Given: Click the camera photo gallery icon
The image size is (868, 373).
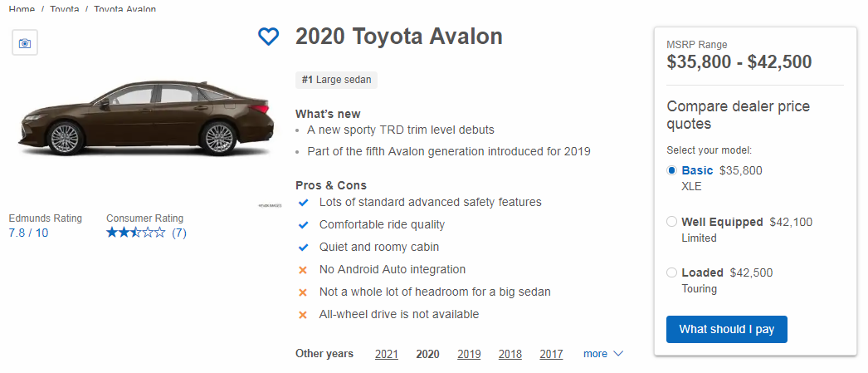Looking at the screenshot, I should click(25, 43).
